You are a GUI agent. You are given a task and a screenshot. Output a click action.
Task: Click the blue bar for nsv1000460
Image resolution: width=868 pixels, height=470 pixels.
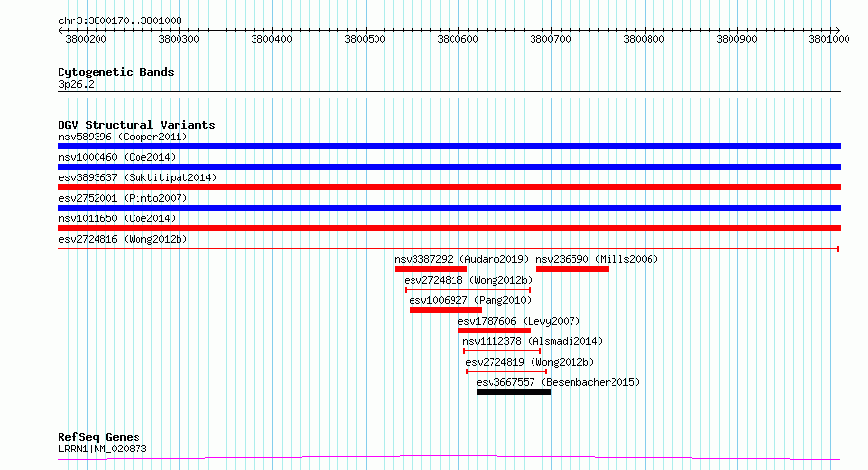coord(449,167)
